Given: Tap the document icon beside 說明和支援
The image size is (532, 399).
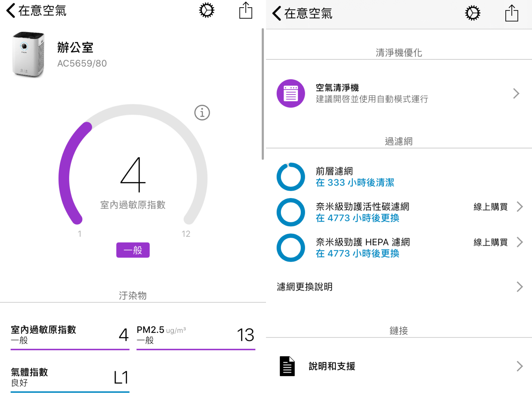Looking at the screenshot, I should (287, 366).
